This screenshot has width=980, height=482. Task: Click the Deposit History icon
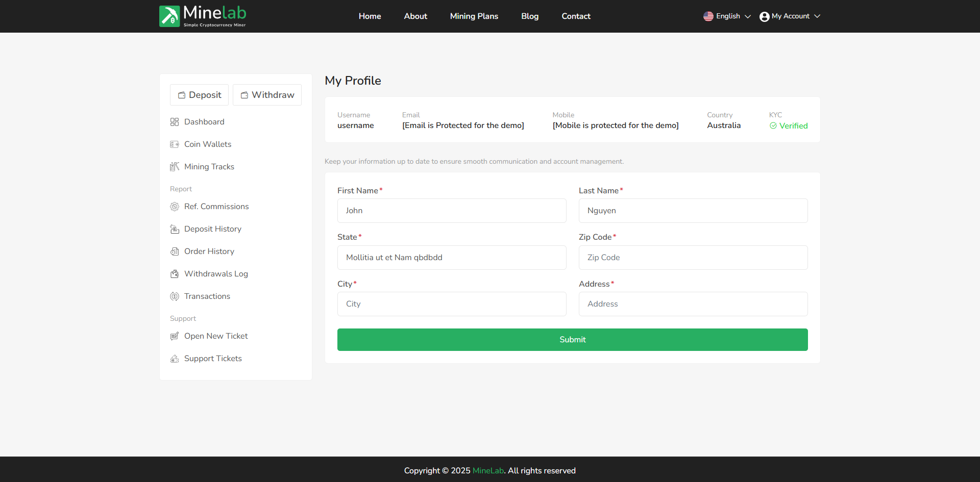[x=175, y=229]
